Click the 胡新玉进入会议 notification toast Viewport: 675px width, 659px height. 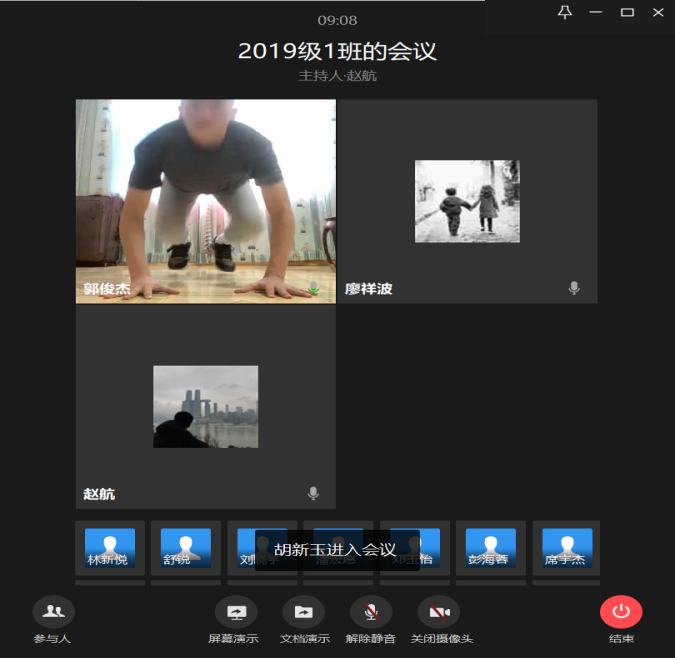[336, 550]
